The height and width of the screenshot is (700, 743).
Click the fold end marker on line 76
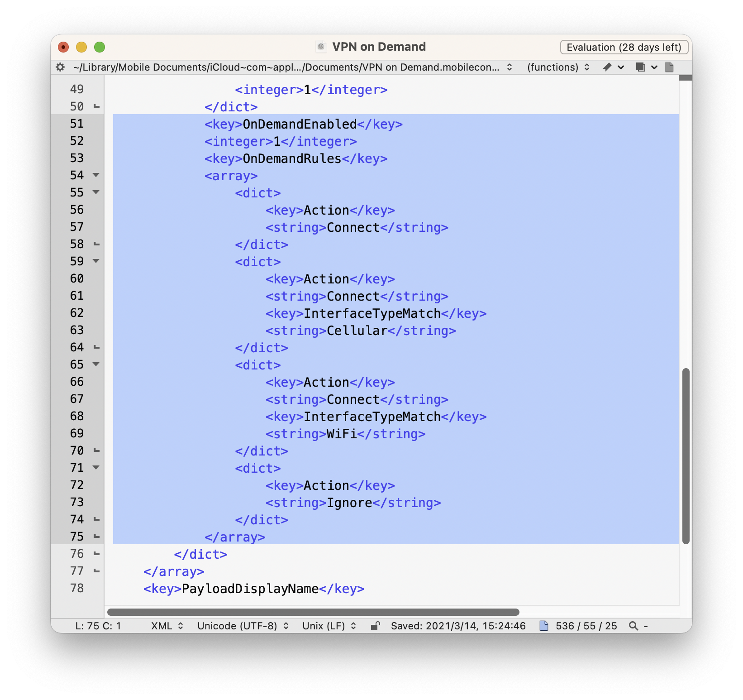[x=96, y=554]
